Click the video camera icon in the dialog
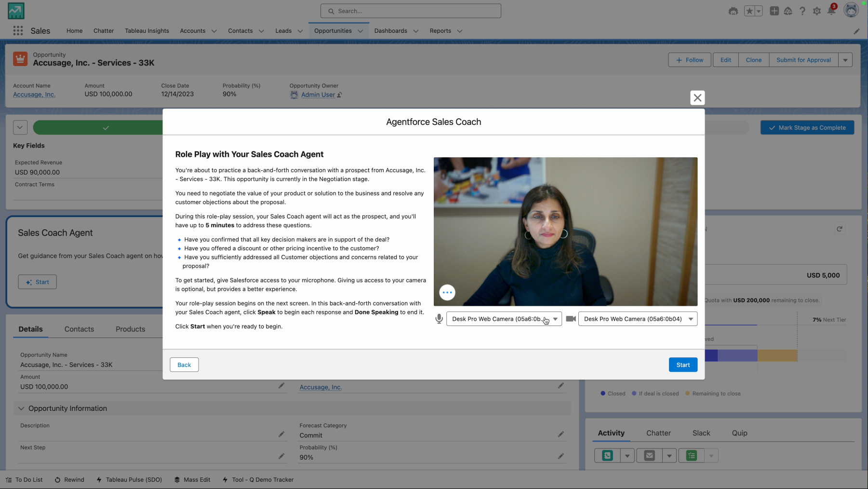868x489 pixels. pos(571,319)
